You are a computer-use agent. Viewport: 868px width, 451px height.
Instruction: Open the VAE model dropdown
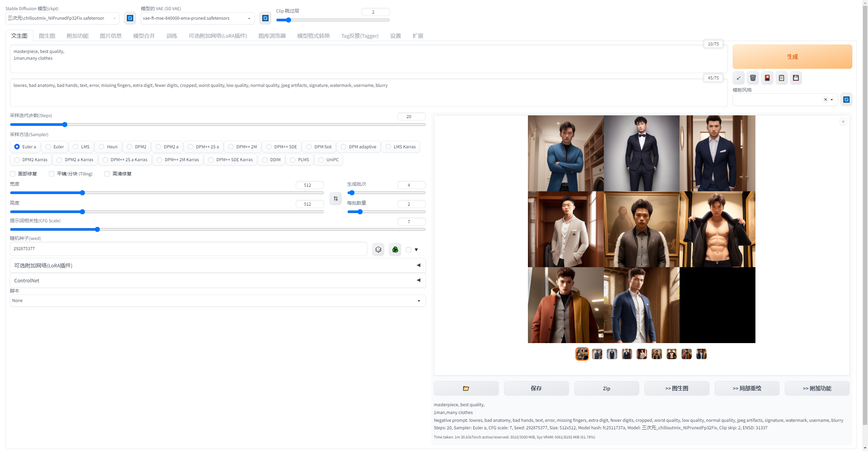[197, 18]
